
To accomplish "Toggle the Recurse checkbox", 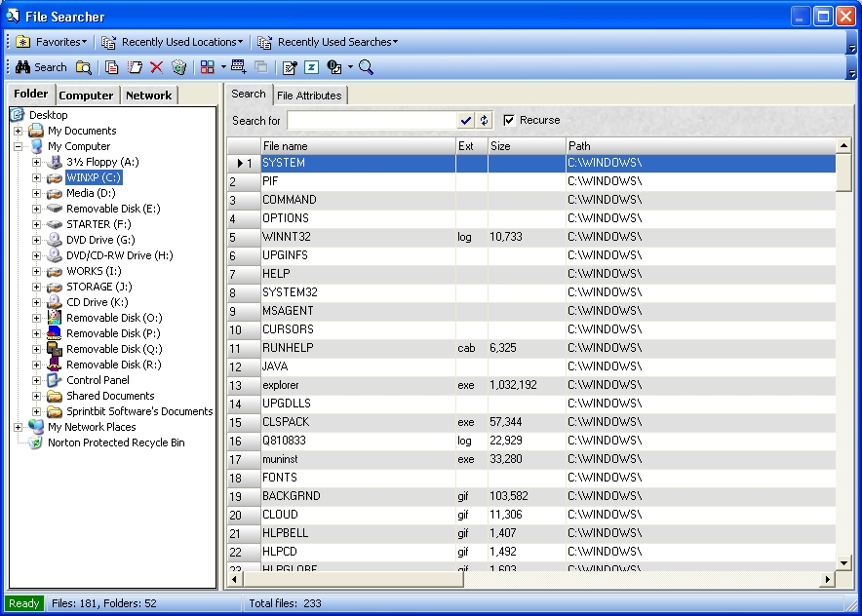I will click(x=509, y=120).
